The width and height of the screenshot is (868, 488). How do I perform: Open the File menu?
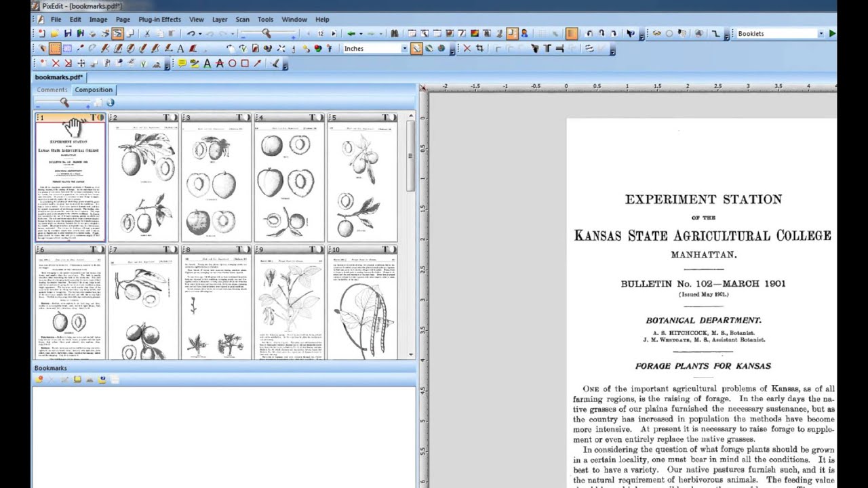click(56, 19)
